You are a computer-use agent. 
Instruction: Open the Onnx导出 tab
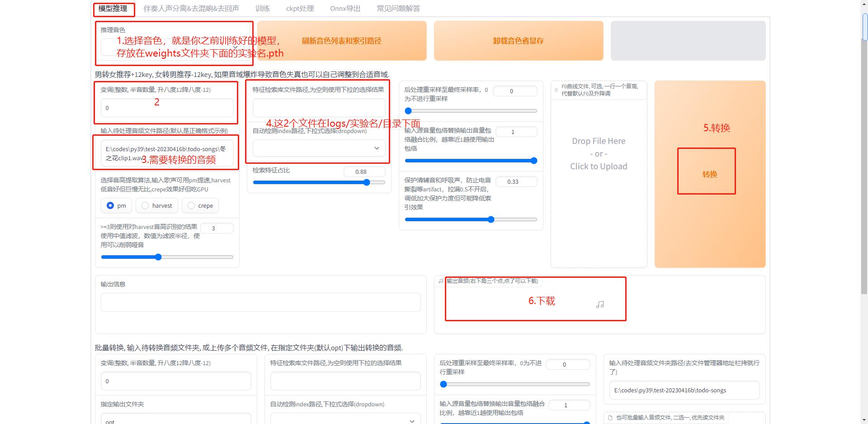click(x=345, y=8)
